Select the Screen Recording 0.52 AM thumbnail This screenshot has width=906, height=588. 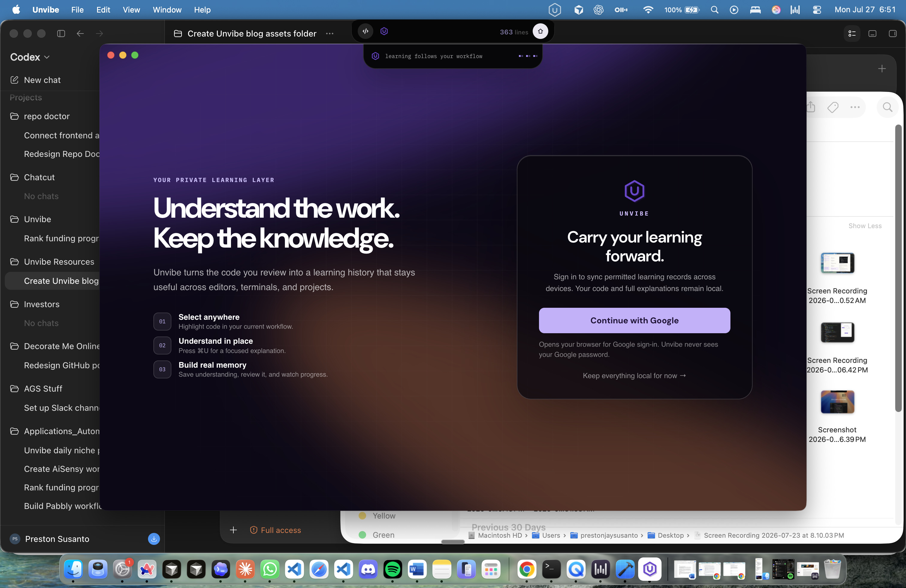(837, 263)
